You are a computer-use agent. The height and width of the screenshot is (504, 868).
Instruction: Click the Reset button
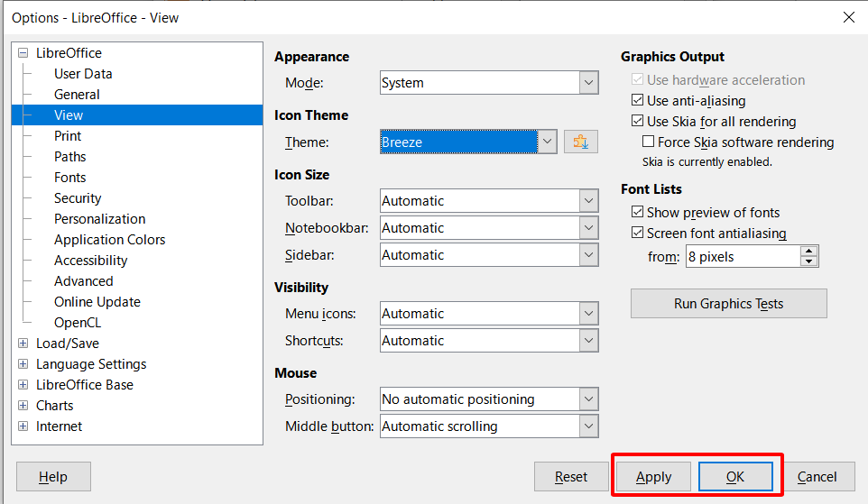pos(570,477)
